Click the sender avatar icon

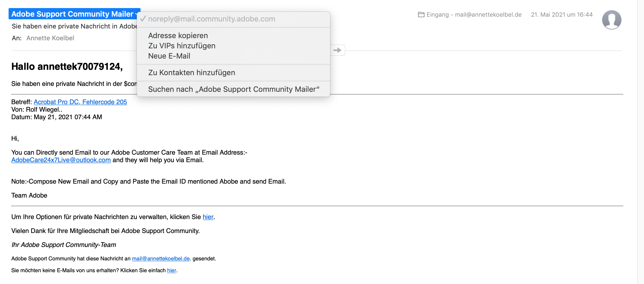[x=612, y=20]
